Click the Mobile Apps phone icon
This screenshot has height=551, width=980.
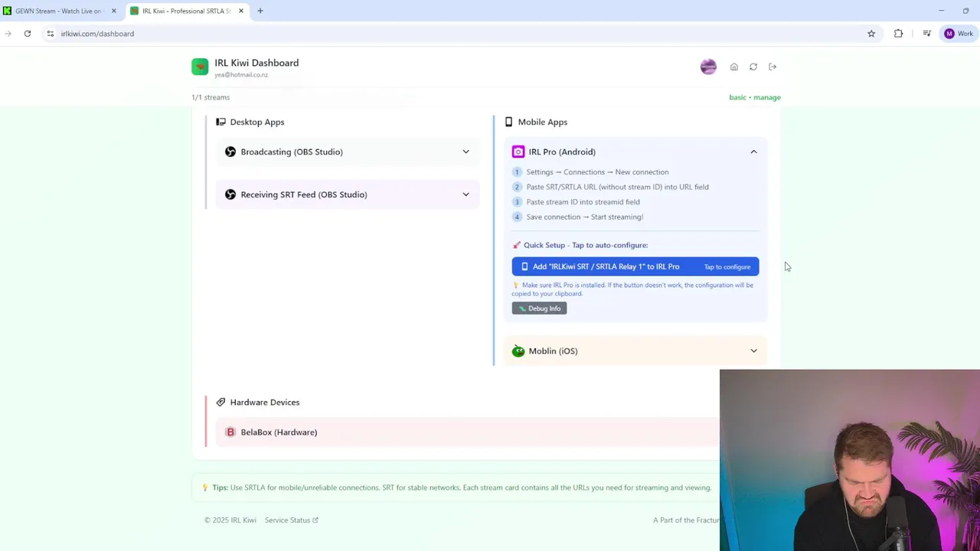click(x=508, y=122)
